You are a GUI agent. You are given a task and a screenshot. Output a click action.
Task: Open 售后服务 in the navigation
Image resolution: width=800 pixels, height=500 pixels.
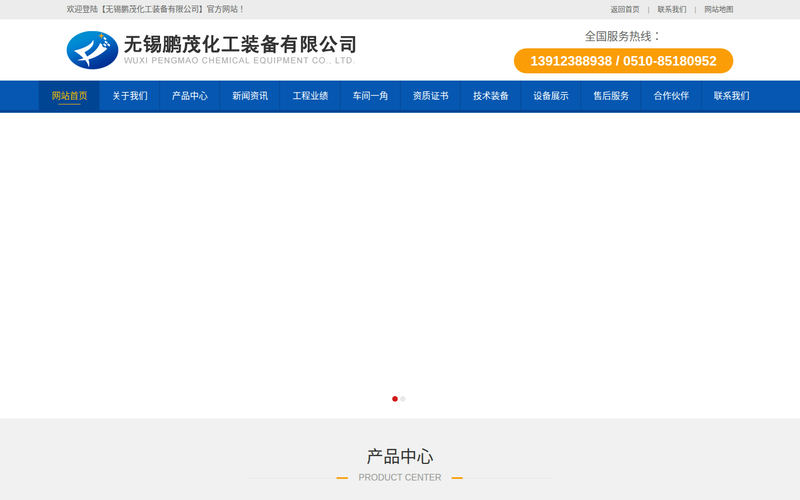point(611,96)
